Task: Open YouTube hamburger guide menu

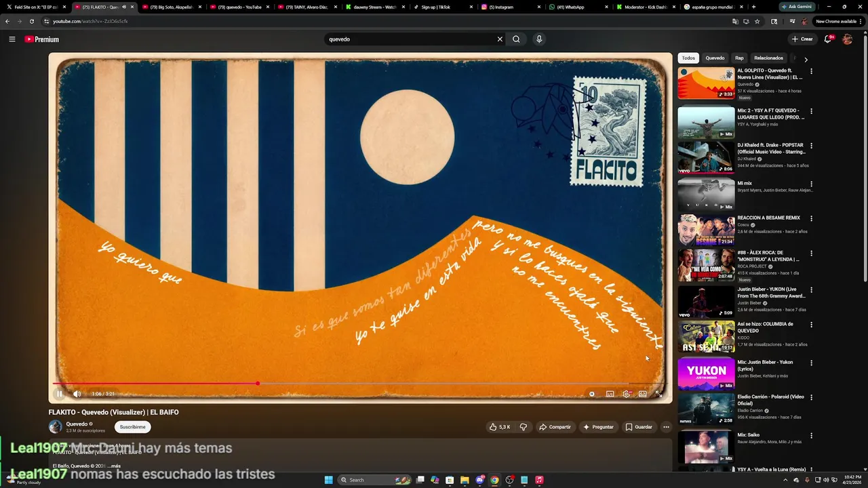Action: coord(12,39)
